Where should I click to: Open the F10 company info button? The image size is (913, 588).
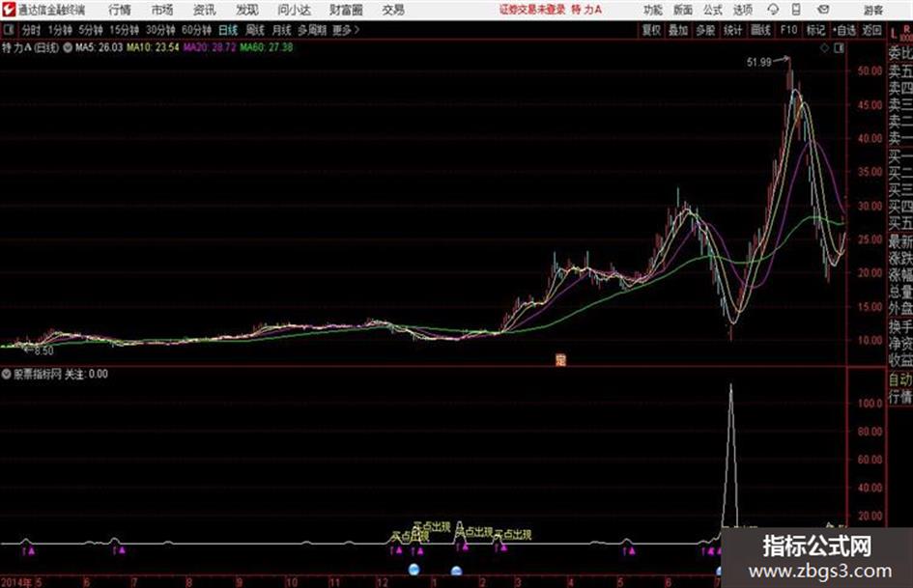[788, 30]
